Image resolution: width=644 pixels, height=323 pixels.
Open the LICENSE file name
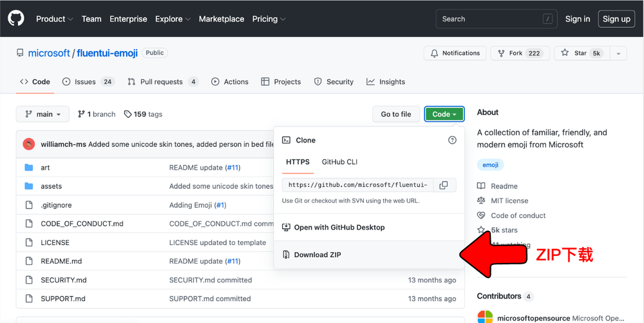[55, 242]
